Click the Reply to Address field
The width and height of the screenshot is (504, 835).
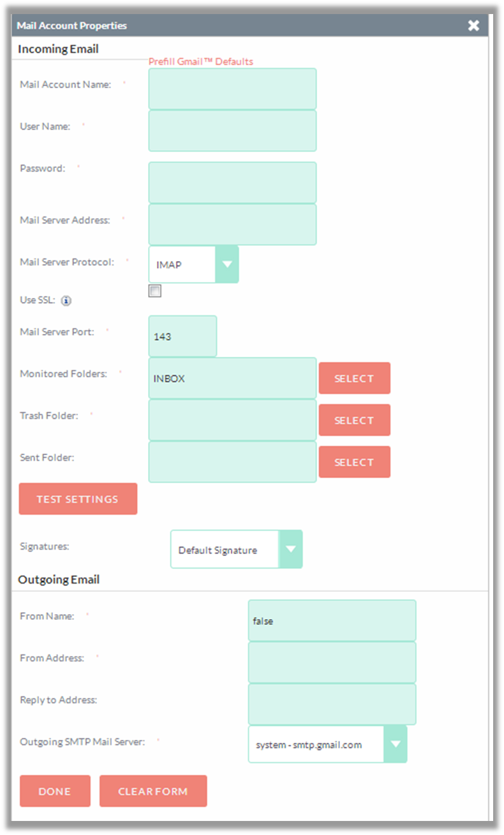[332, 704]
